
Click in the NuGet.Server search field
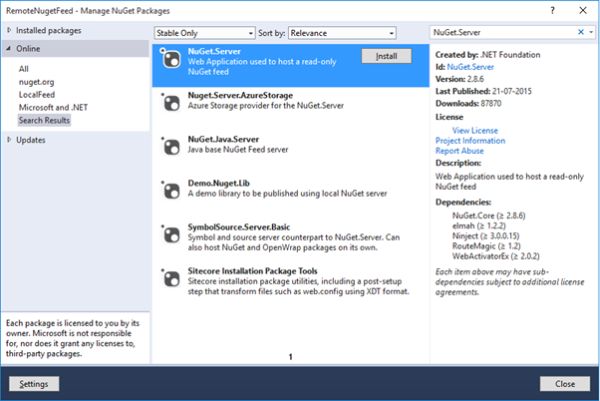pyautogui.click(x=502, y=32)
